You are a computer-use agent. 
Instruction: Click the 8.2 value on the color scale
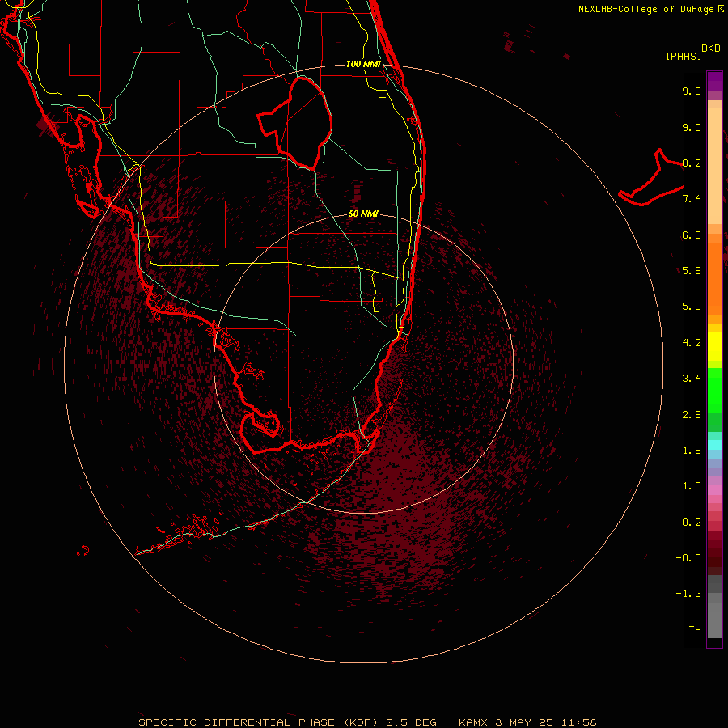point(692,163)
